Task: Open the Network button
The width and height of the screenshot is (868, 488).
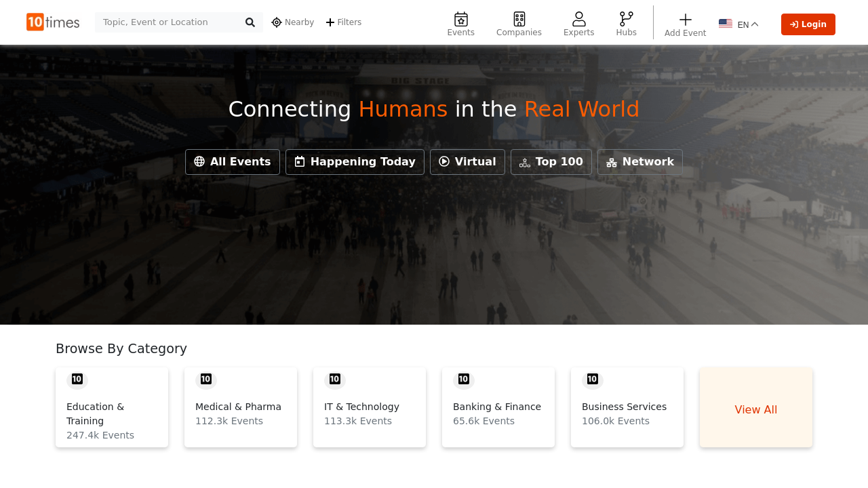Action: point(640,162)
